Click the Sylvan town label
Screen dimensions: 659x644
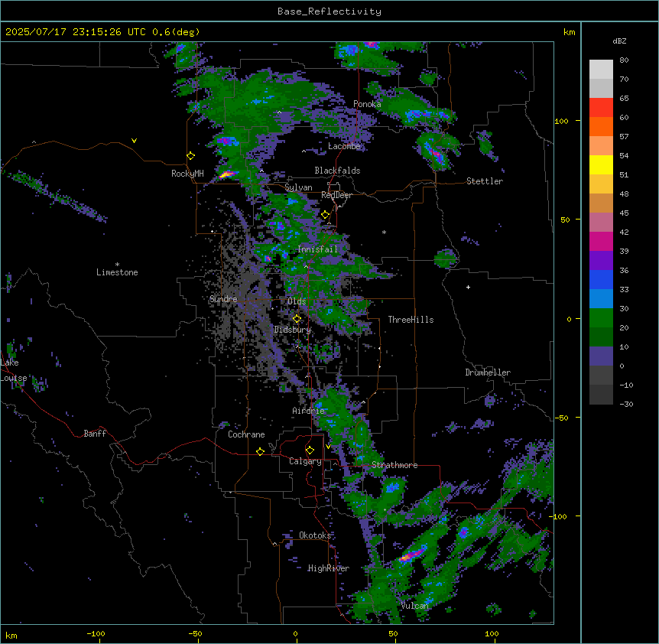pyautogui.click(x=298, y=187)
